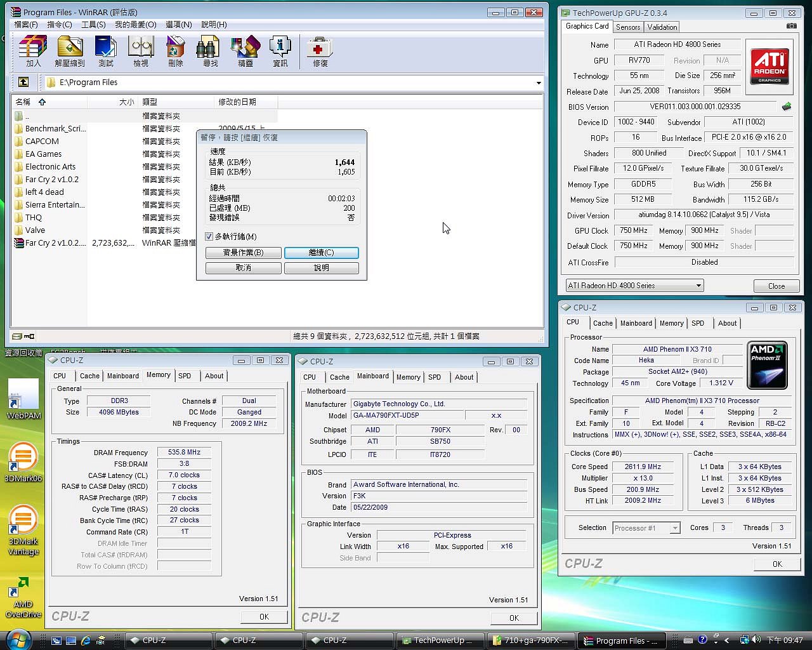The image size is (812, 650).
Task: Click the up-one-level folder icon in WinRAR
Action: [23, 82]
